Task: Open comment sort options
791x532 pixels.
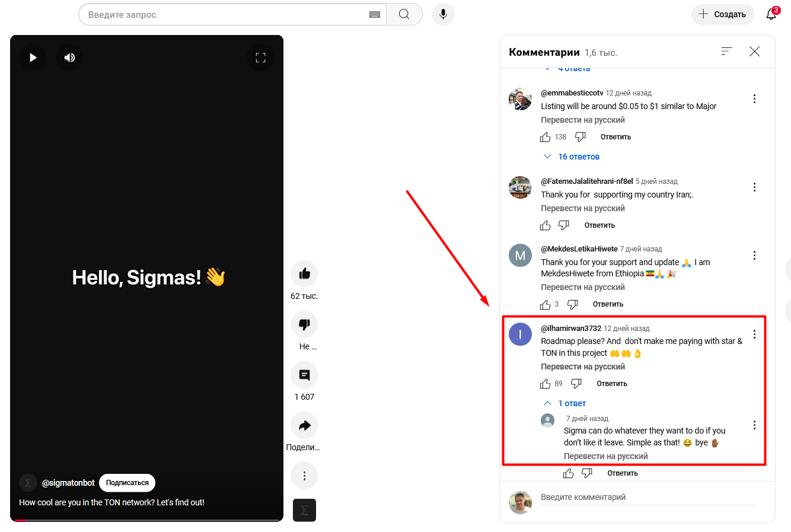Action: coord(726,52)
